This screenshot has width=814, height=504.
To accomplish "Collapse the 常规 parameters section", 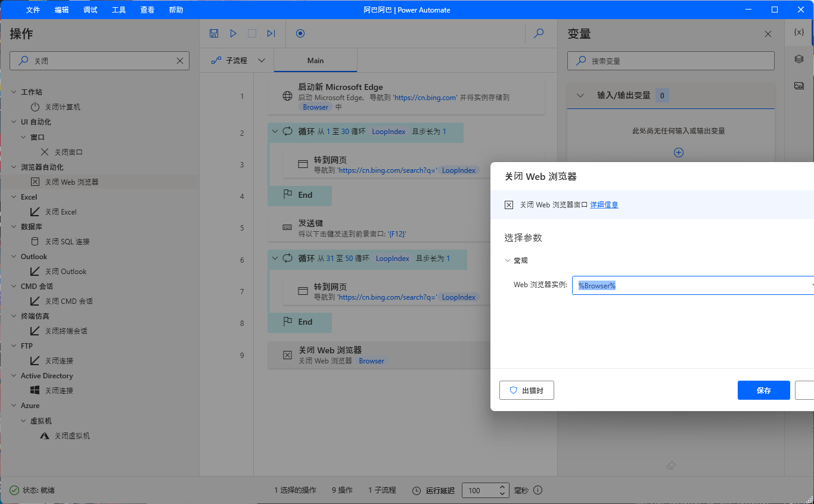I will 508,260.
